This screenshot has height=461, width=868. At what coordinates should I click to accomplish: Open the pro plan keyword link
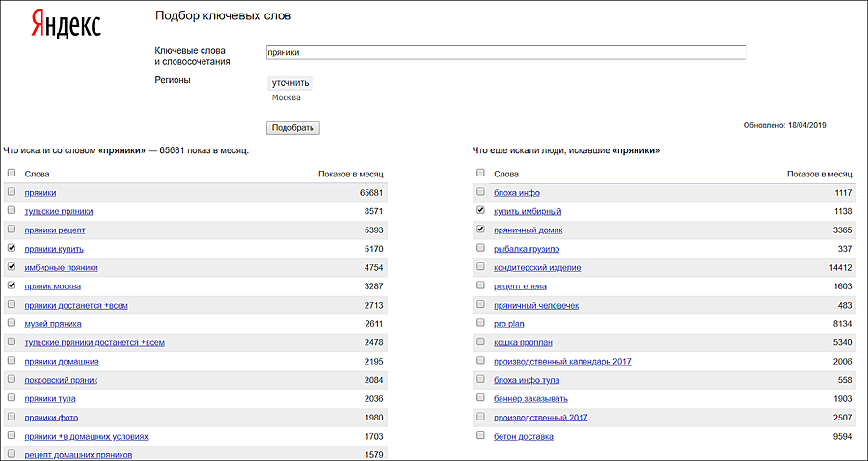tap(507, 324)
